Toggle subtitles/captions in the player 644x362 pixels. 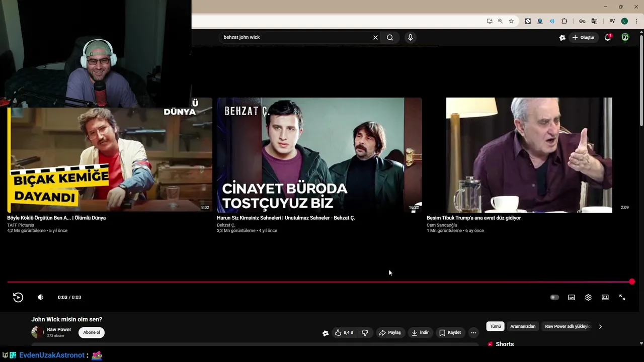[x=572, y=297]
